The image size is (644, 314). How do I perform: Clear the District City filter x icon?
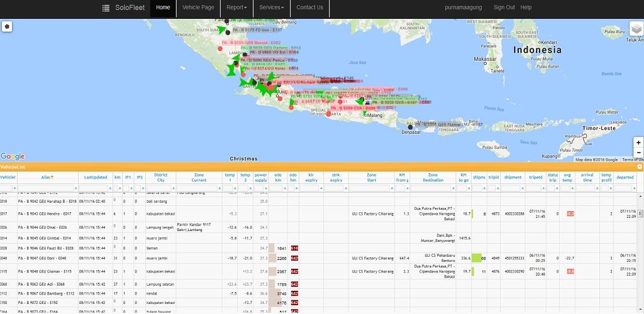coord(173,188)
